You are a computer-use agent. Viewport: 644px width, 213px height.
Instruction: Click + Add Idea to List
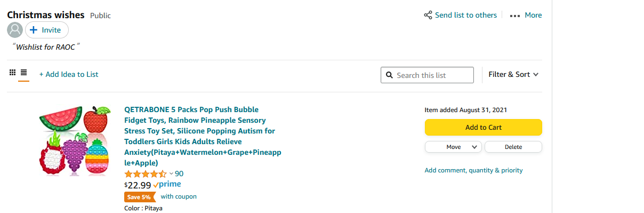tap(69, 74)
